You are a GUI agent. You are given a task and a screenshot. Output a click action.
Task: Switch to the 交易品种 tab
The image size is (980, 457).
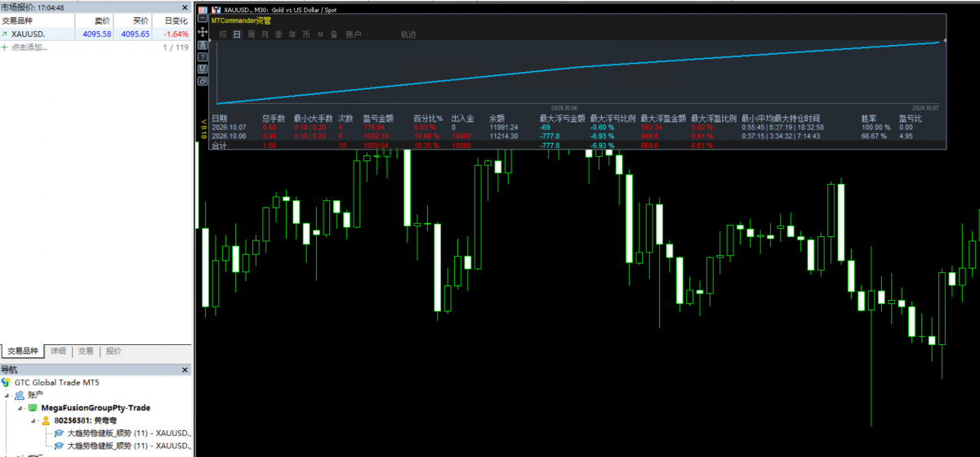23,351
